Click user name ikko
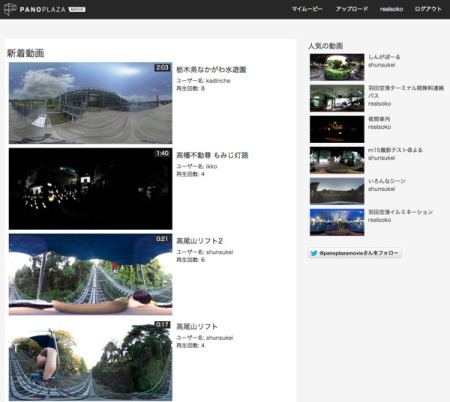The height and width of the screenshot is (402, 450). (x=211, y=166)
